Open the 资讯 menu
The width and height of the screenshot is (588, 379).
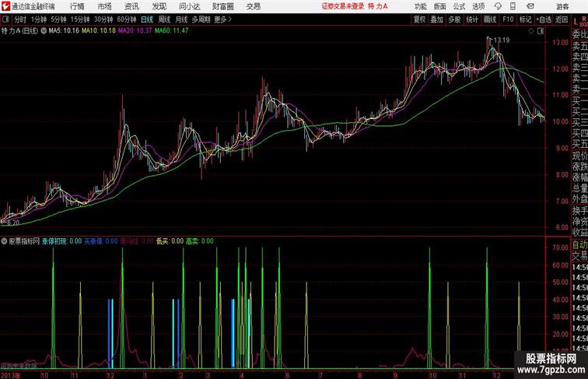131,6
